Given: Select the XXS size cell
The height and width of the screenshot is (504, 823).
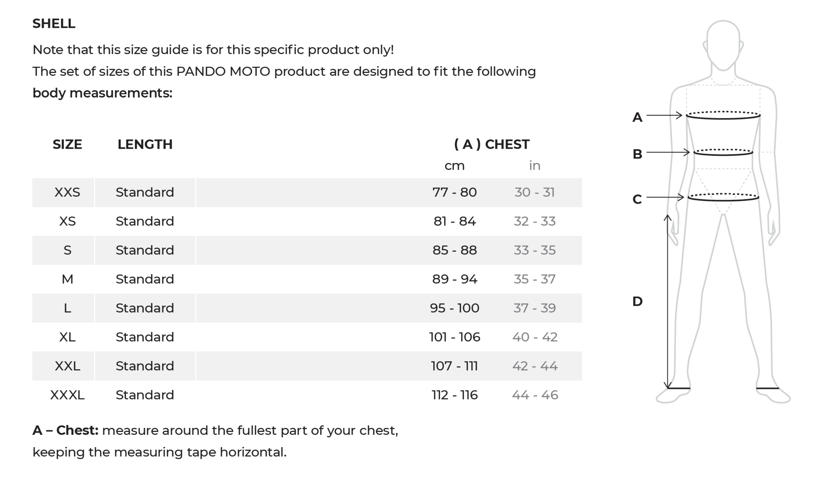Looking at the screenshot, I should [x=67, y=192].
